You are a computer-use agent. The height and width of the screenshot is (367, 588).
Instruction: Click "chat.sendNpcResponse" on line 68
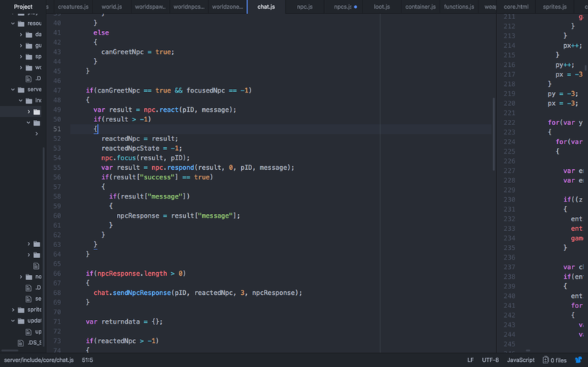point(132,293)
